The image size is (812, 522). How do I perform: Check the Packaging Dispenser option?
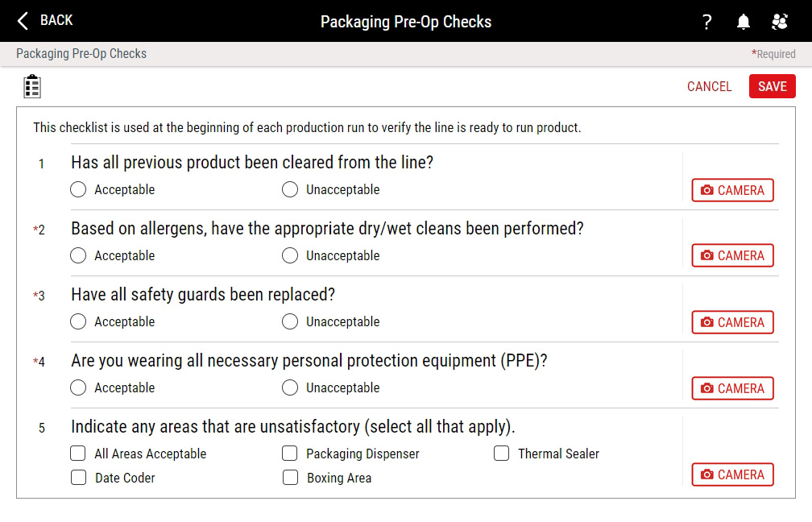click(290, 454)
